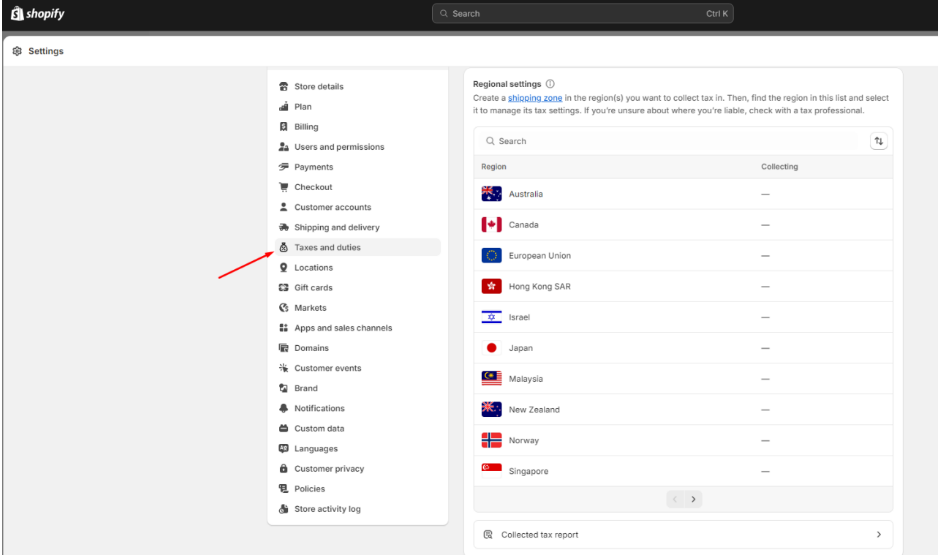Click the Customer accounts person icon

[284, 207]
